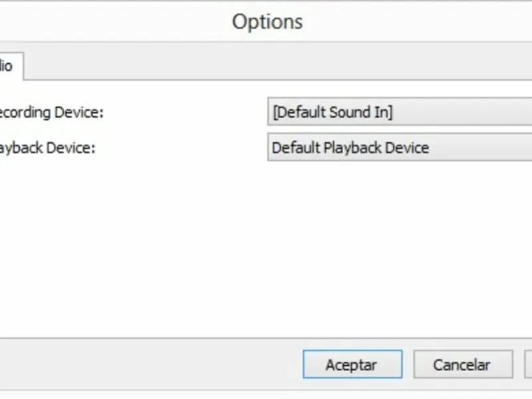Click the title bar left of Options
Screen dimensions: 532x399
[x=100, y=21]
